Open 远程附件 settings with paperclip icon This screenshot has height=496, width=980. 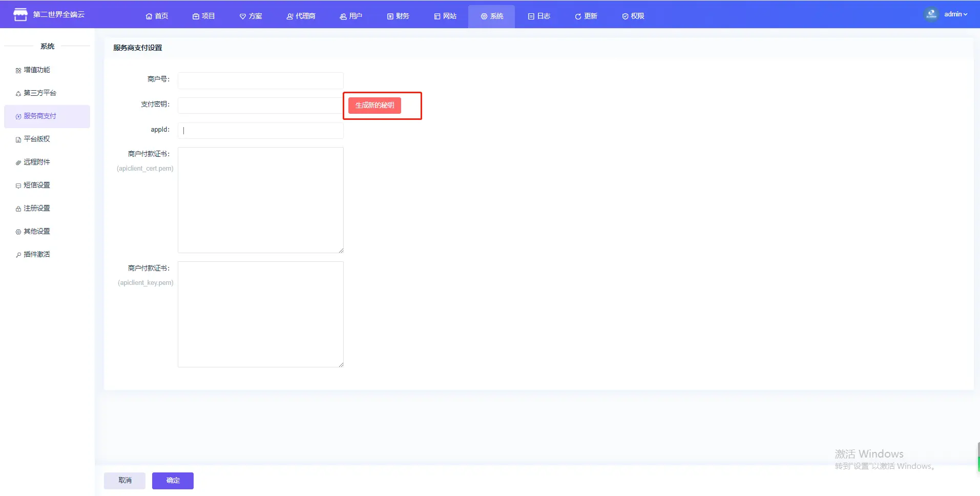point(18,162)
